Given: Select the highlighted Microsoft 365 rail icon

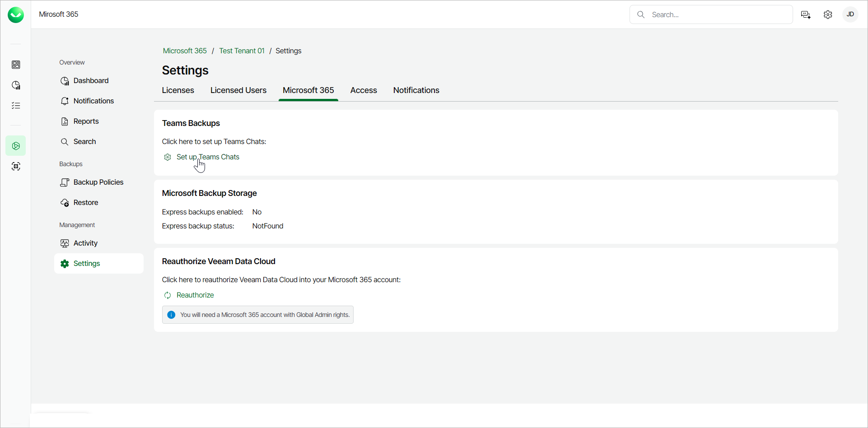Looking at the screenshot, I should (x=16, y=146).
